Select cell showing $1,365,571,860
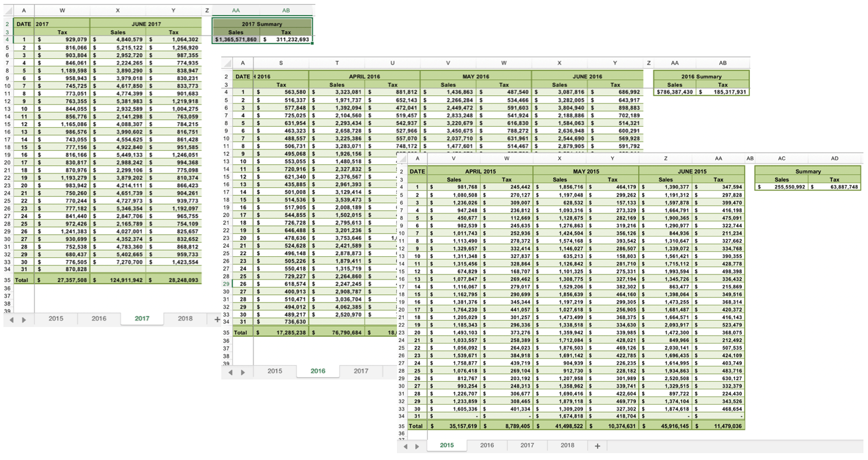This screenshot has height=460, width=868. coord(236,39)
